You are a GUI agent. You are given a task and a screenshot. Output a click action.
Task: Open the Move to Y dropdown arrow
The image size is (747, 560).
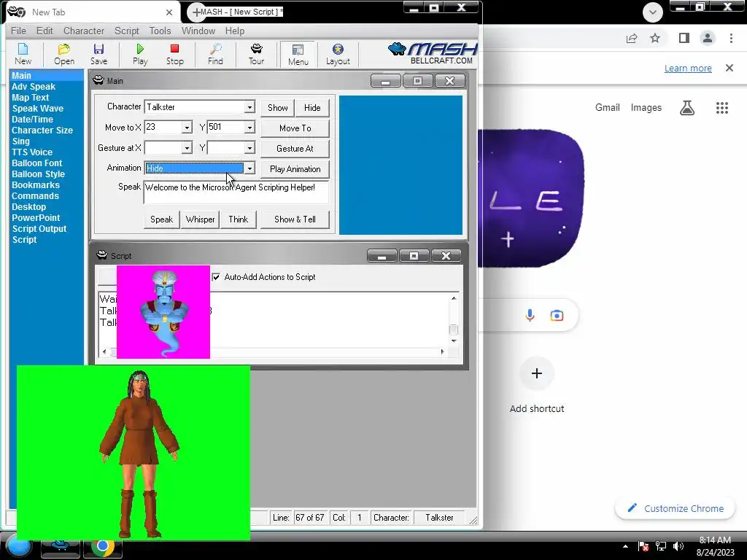(249, 128)
